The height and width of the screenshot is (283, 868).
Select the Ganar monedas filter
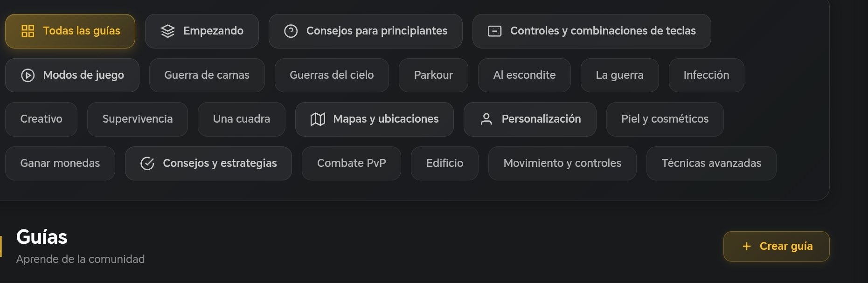(x=60, y=164)
